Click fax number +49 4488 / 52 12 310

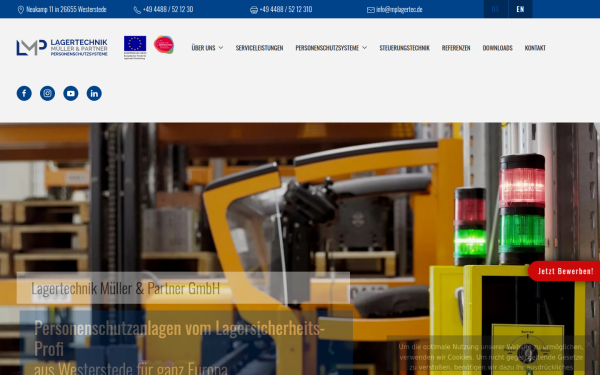pos(286,10)
